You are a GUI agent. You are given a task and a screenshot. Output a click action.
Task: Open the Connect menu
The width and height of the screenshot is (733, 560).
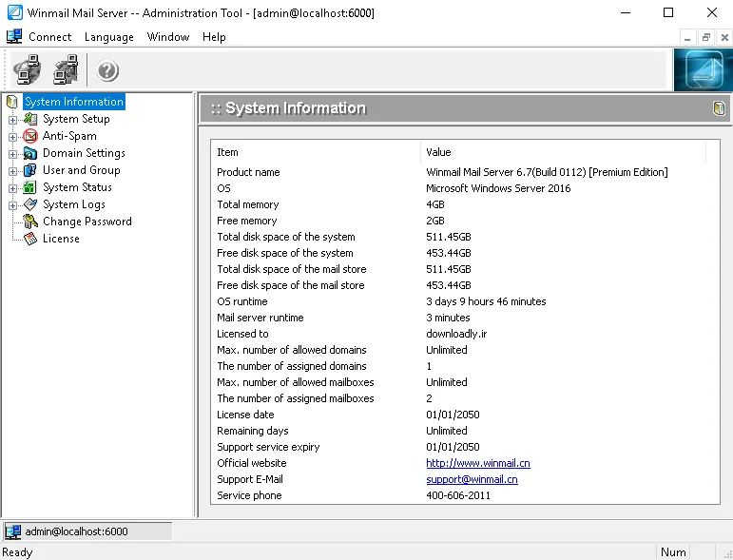click(50, 37)
